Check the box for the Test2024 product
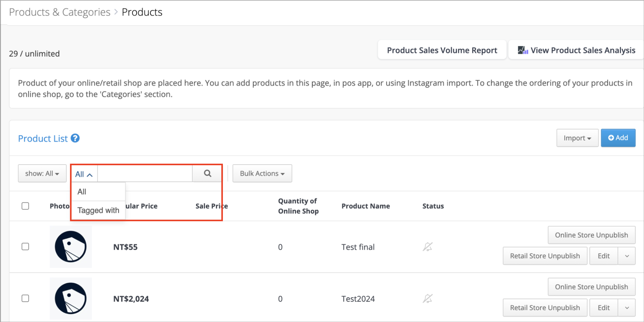This screenshot has height=322, width=644. click(25, 299)
